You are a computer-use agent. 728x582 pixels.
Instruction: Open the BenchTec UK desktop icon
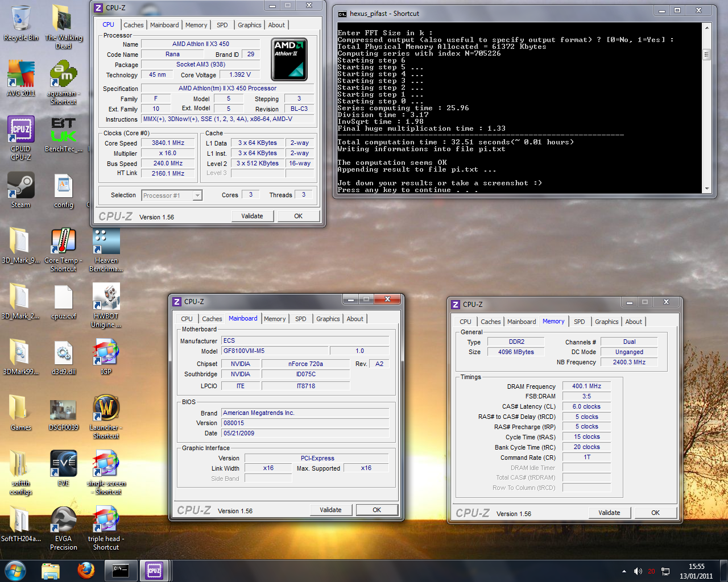(63, 134)
